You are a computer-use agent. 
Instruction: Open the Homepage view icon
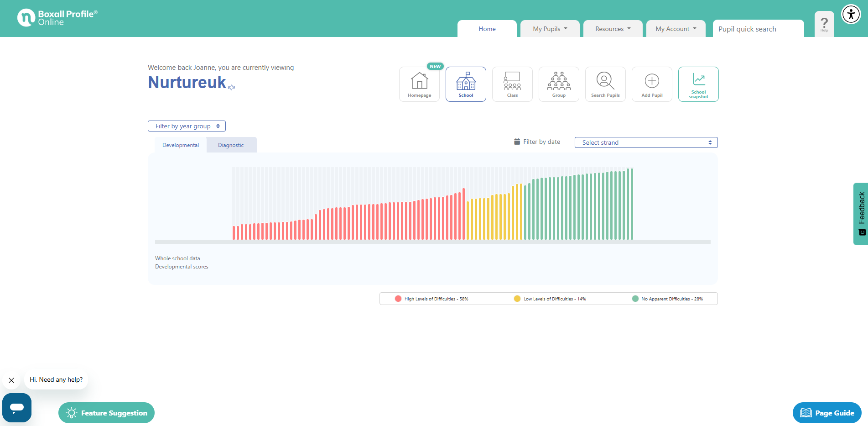point(419,84)
